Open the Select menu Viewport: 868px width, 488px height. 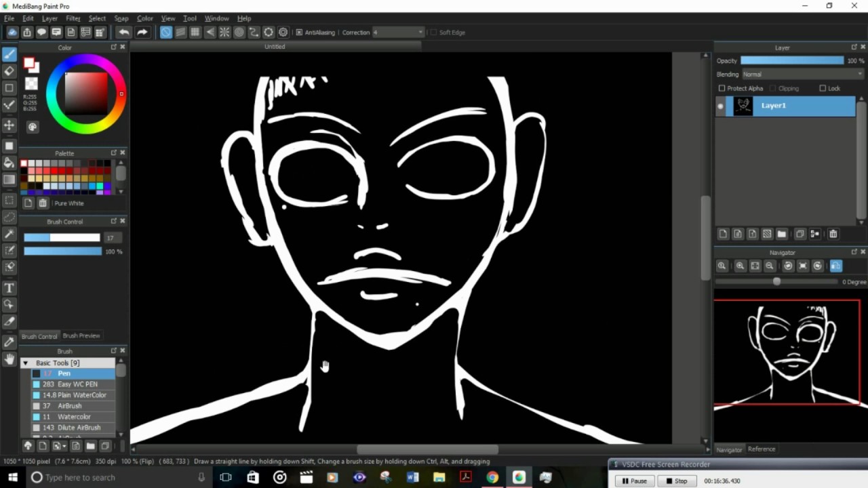[97, 18]
